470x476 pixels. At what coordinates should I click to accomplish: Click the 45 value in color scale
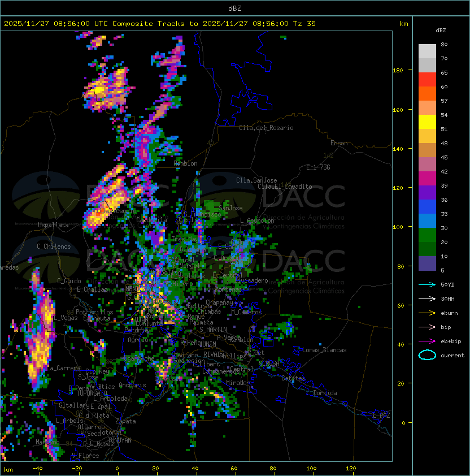point(444,157)
